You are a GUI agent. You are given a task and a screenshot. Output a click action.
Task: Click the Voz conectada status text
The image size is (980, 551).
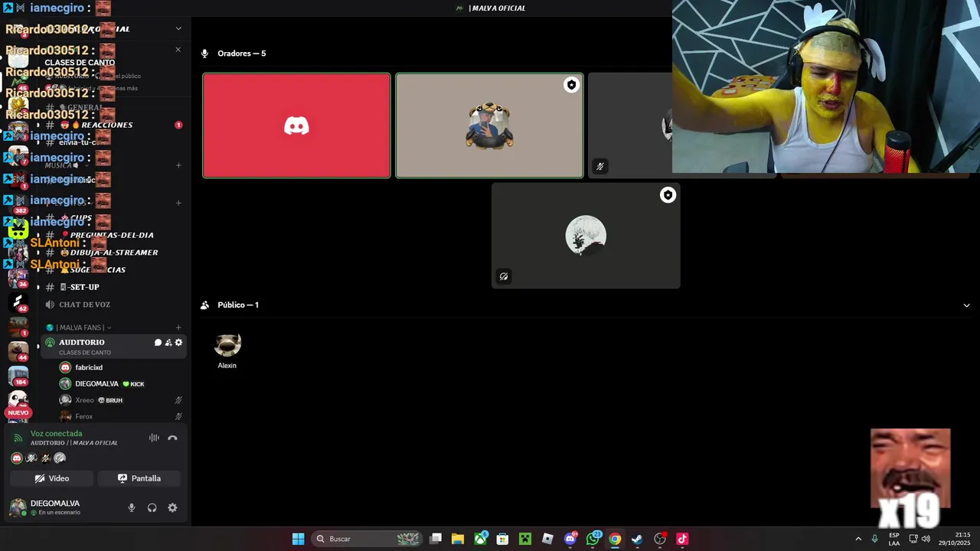tap(56, 434)
